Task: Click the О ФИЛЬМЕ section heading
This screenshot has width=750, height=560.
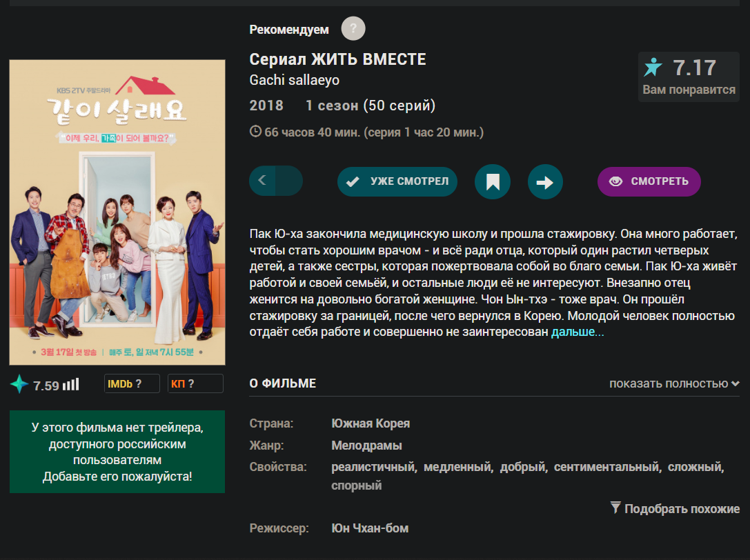Action: click(x=283, y=383)
